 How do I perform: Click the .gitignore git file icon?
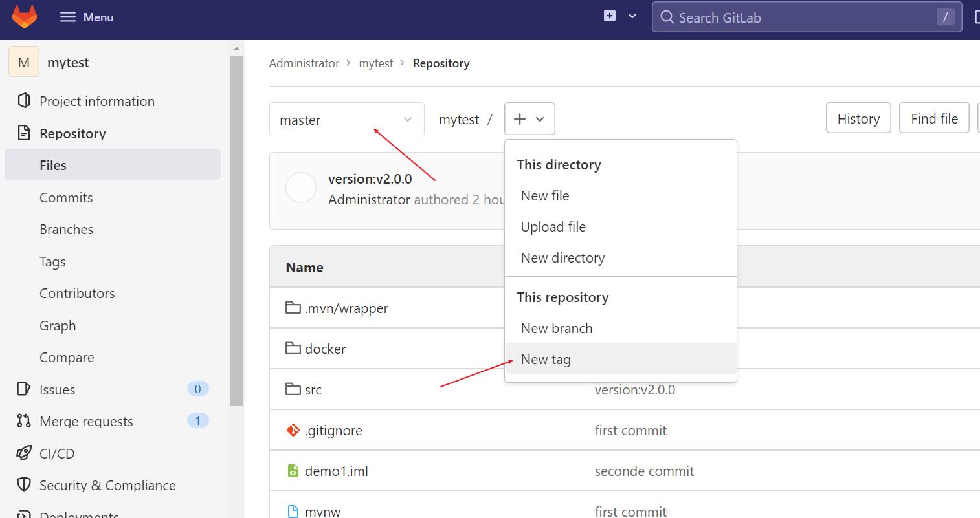[x=293, y=430]
